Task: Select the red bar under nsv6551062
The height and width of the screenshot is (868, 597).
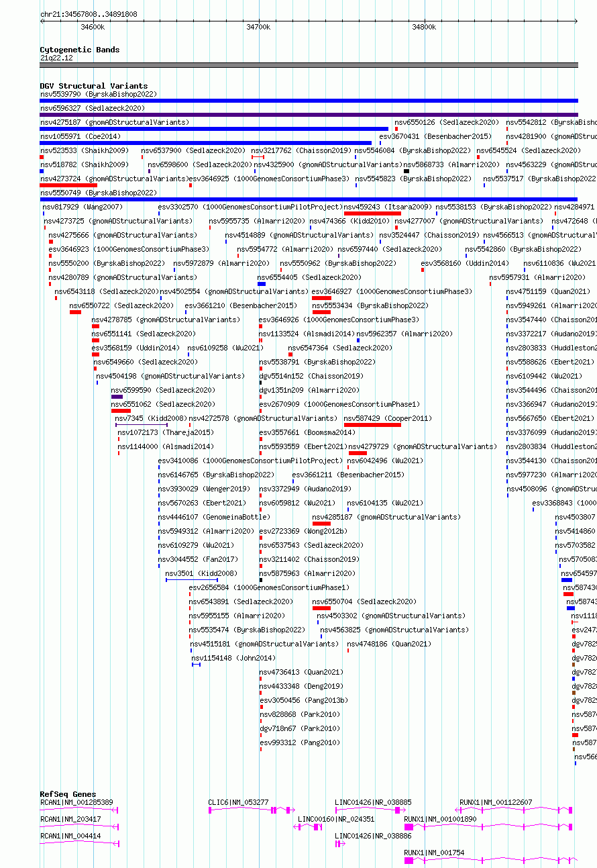Action: tap(121, 411)
